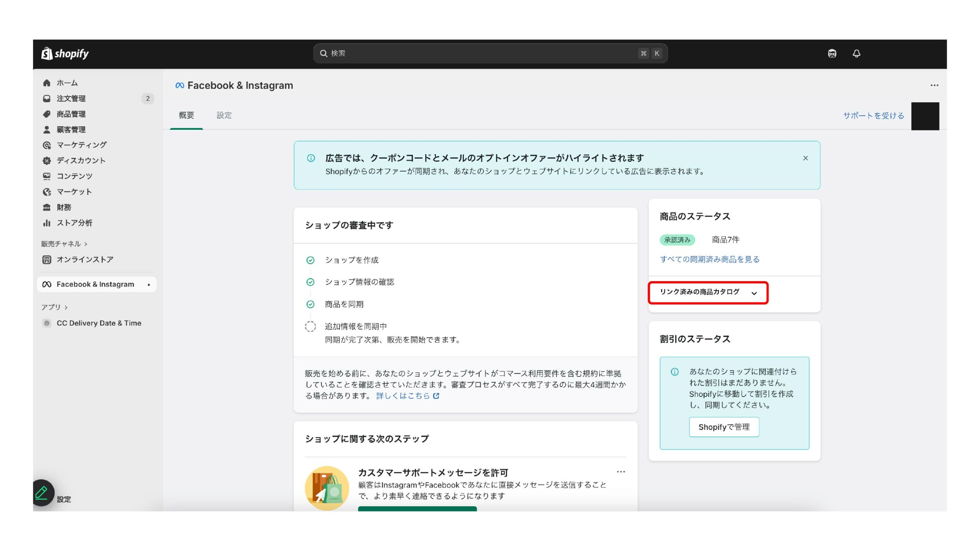Viewport: 980px width, 551px height.
Task: Select Facebook & Instagram channel in sidebar
Action: pos(96,284)
